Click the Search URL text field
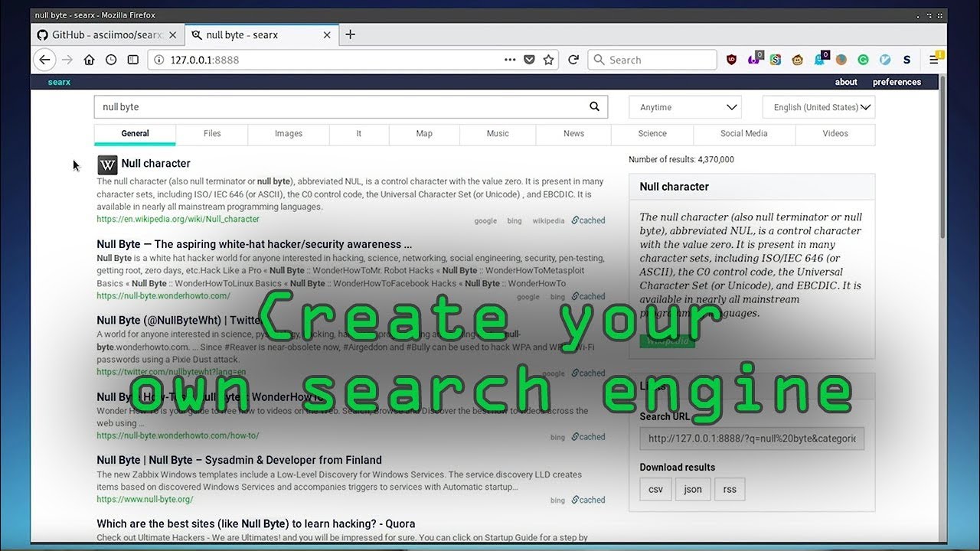The width and height of the screenshot is (980, 551). [752, 439]
